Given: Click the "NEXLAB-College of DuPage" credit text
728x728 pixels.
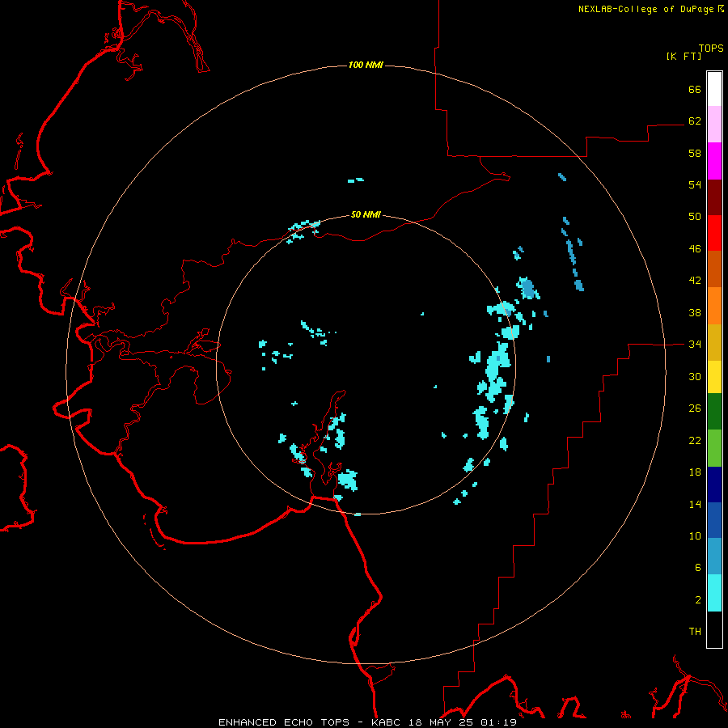Looking at the screenshot, I should pyautogui.click(x=645, y=9).
